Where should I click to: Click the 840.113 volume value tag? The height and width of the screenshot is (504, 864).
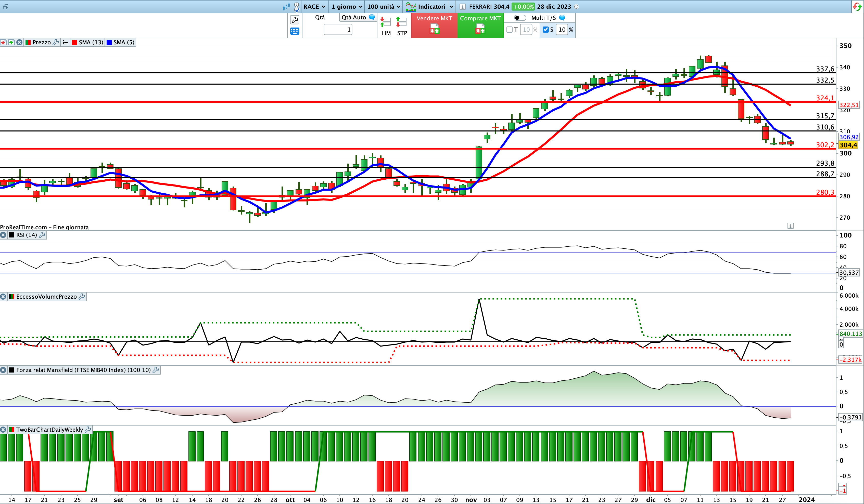(850, 334)
